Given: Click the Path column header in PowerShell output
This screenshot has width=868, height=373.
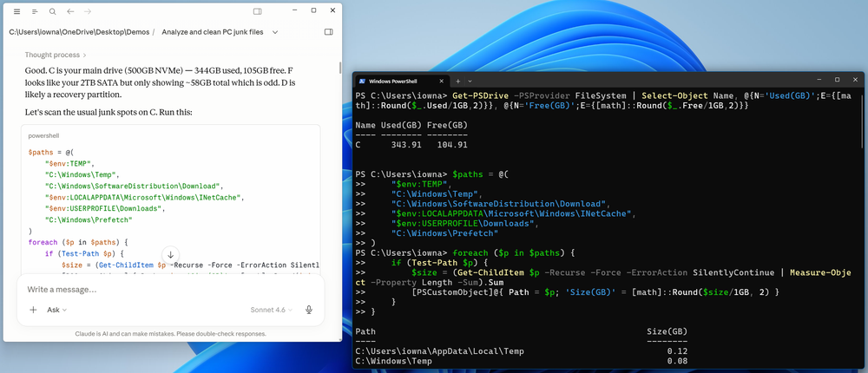Looking at the screenshot, I should click(x=365, y=331).
